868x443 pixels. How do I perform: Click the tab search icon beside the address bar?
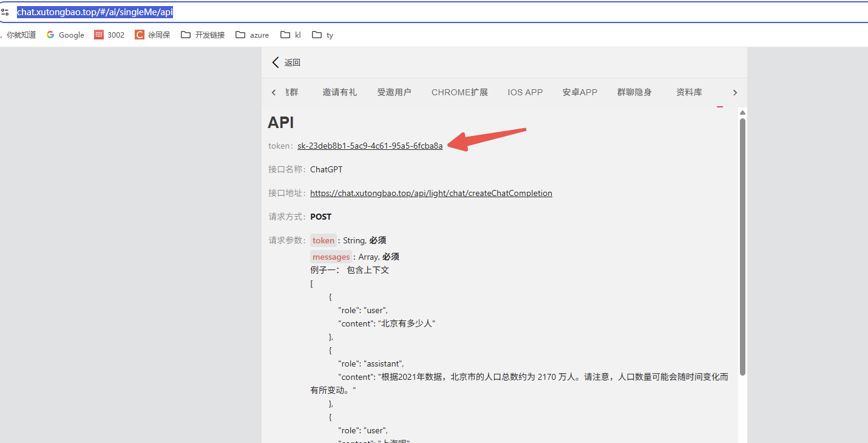(x=6, y=11)
